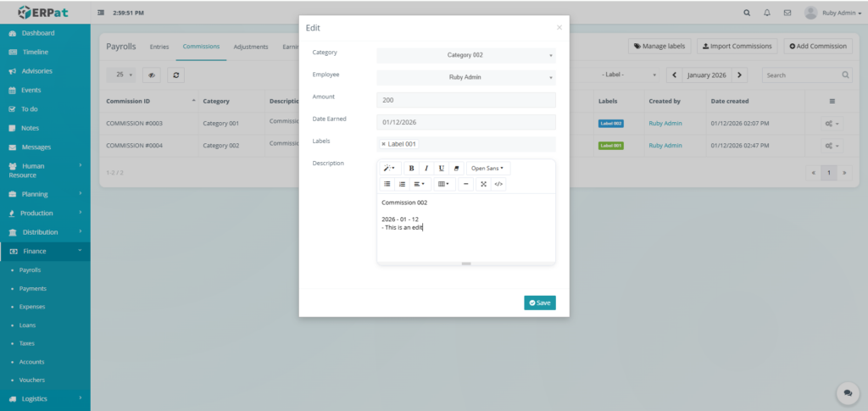The height and width of the screenshot is (411, 868).
Task: Save the edited commission
Action: (540, 303)
